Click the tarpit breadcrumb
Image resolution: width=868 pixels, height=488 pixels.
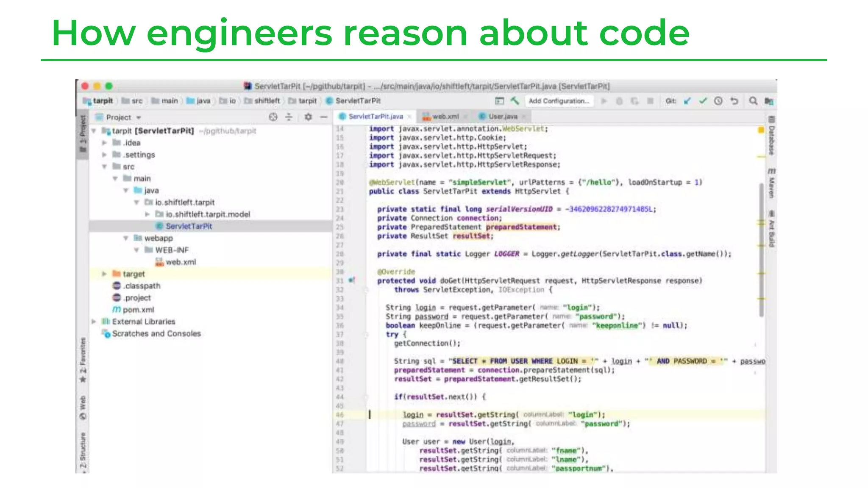pyautogui.click(x=98, y=101)
